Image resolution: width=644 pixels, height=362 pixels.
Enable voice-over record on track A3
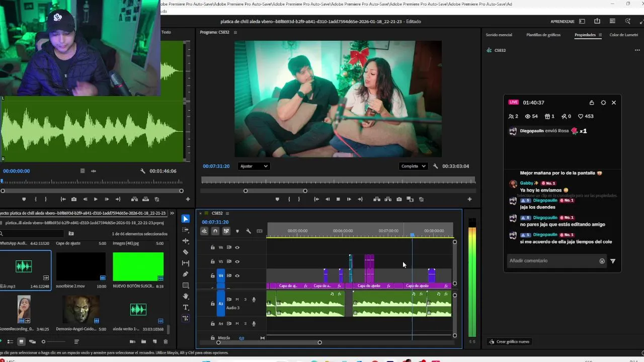click(254, 300)
